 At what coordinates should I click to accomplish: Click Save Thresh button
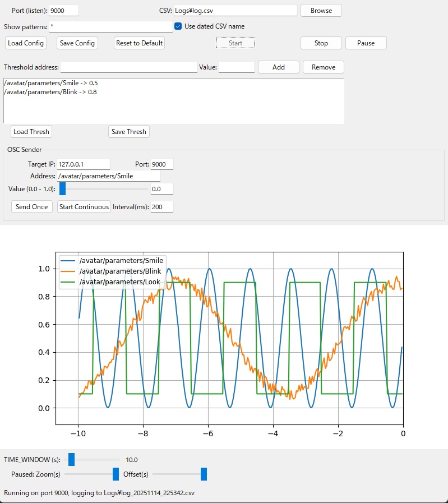128,132
